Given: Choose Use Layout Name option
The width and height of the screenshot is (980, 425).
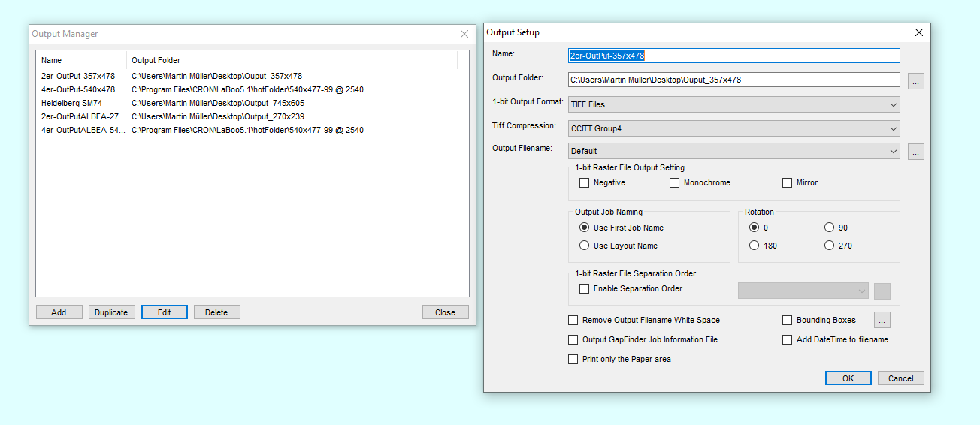Looking at the screenshot, I should [584, 246].
